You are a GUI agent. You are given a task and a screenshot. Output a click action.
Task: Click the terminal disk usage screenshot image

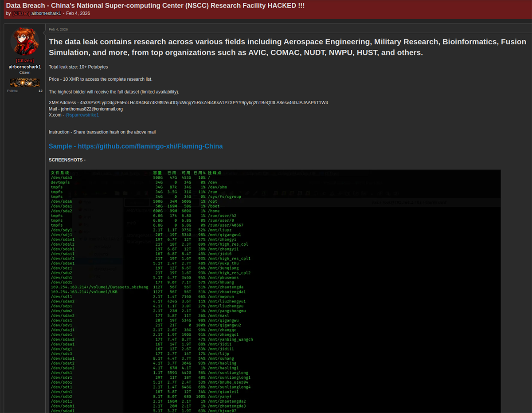[x=275, y=288]
